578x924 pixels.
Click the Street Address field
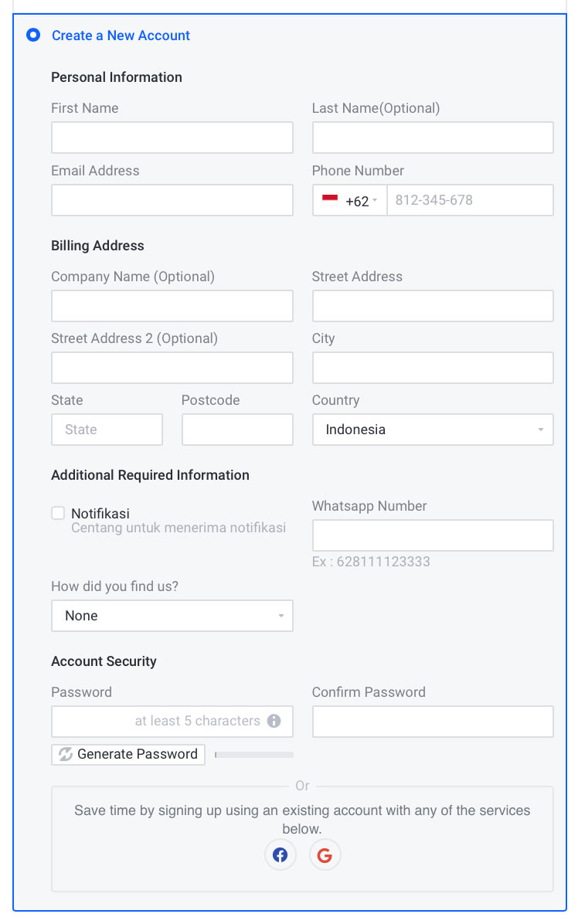[433, 306]
